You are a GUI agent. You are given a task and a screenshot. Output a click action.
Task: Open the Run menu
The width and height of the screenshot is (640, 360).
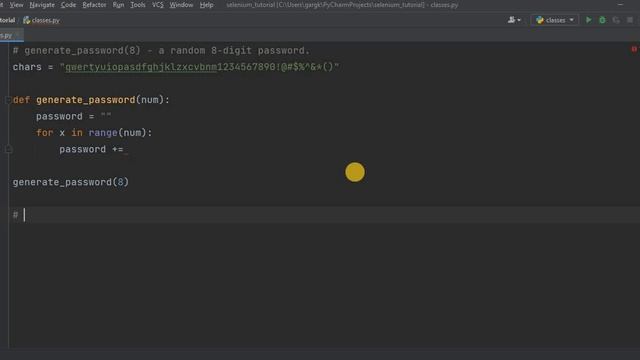(118, 5)
